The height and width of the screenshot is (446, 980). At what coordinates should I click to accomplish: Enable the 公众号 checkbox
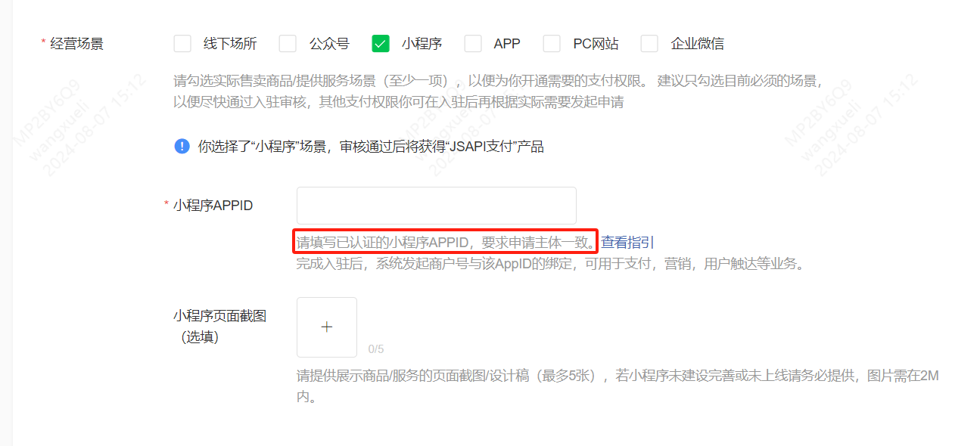pyautogui.click(x=288, y=44)
